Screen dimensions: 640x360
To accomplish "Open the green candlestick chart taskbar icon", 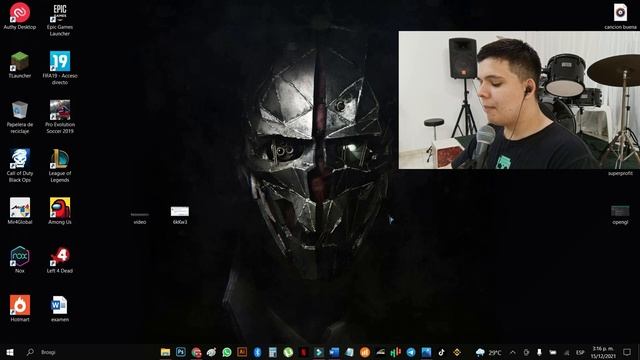I will (395, 352).
